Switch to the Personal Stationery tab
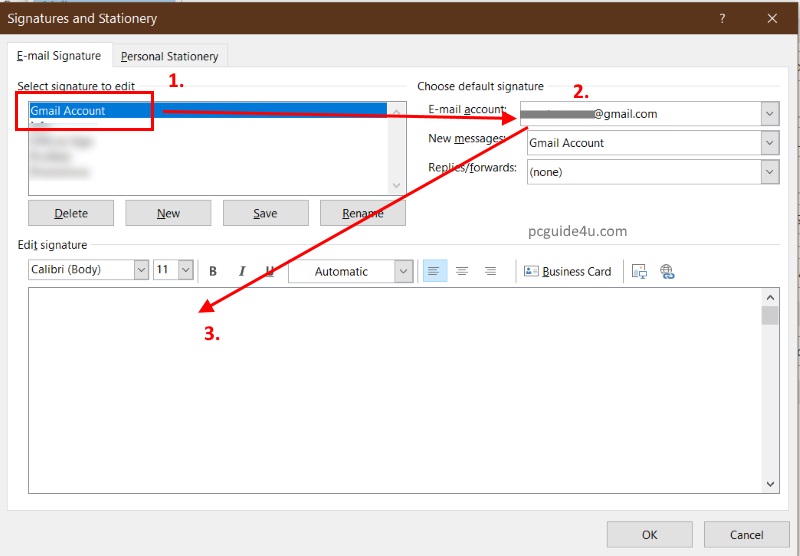 coord(169,57)
